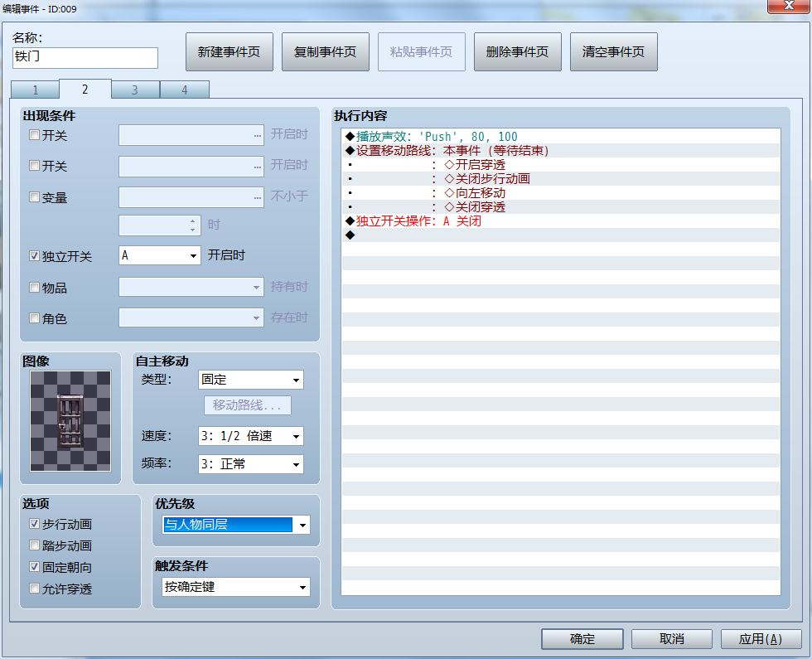Screen dimensions: 812x659
Task: Open the 独立开关 A dropdown
Action: pos(159,255)
